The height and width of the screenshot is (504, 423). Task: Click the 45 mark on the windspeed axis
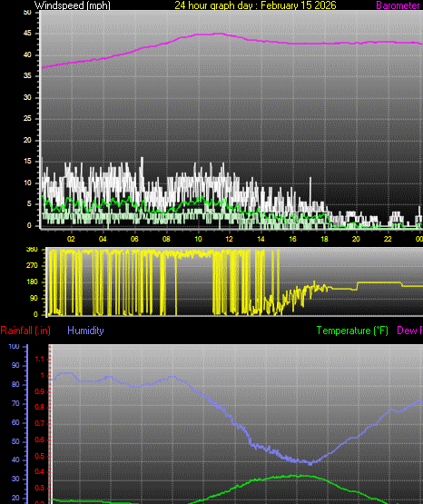coord(27,34)
